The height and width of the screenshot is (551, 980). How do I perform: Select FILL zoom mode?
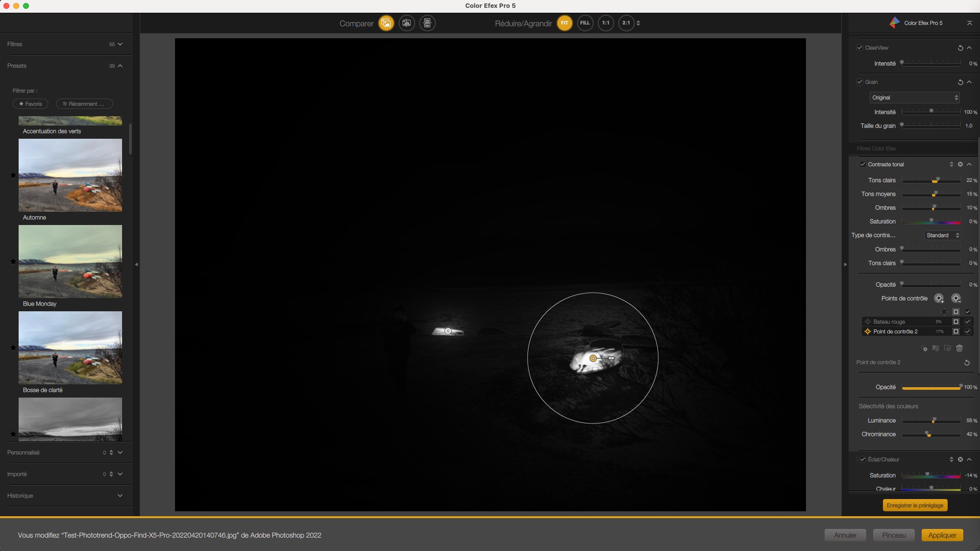tap(585, 23)
